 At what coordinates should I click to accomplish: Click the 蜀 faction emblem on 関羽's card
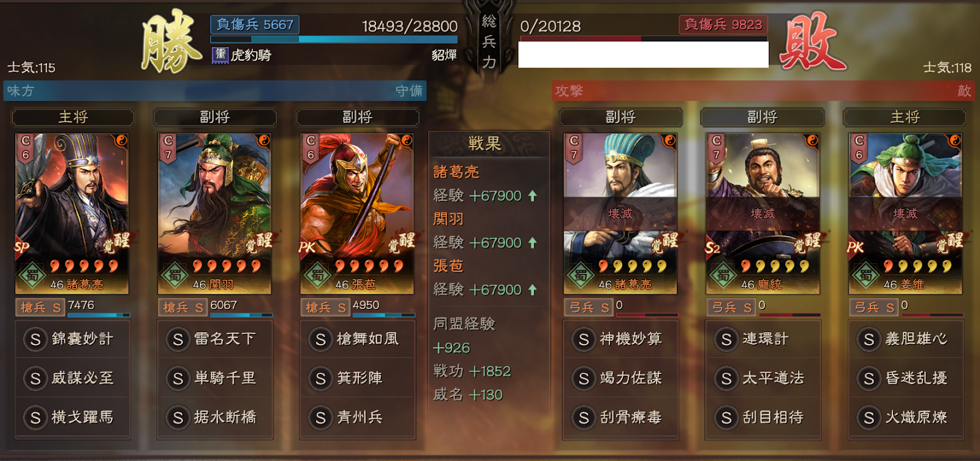(175, 275)
